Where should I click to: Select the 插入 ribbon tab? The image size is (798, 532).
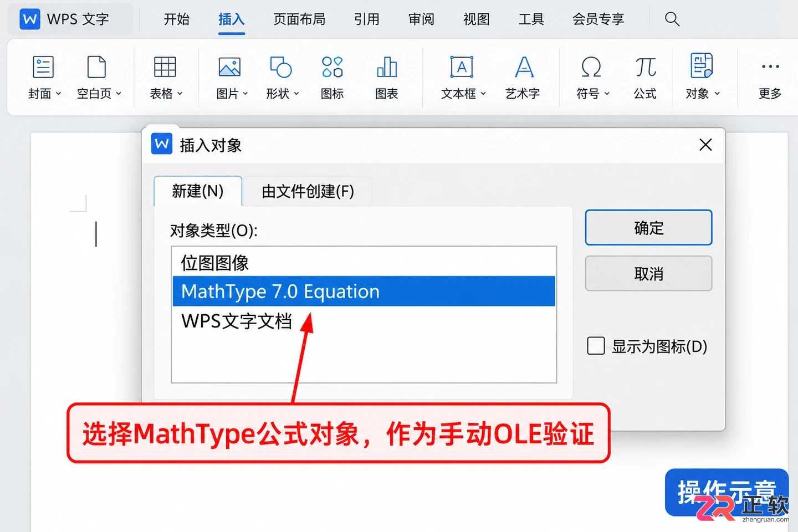(x=232, y=19)
